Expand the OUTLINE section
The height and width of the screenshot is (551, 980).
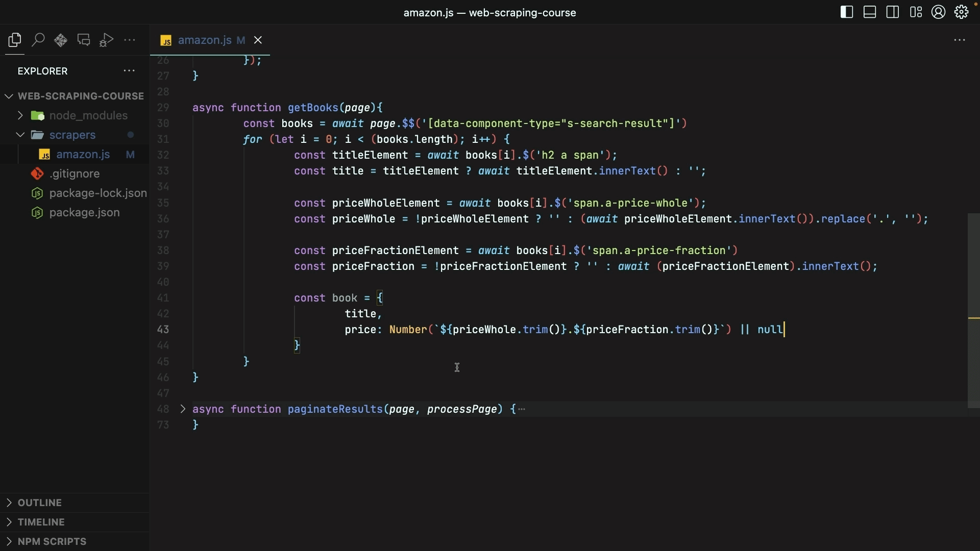(x=75, y=503)
